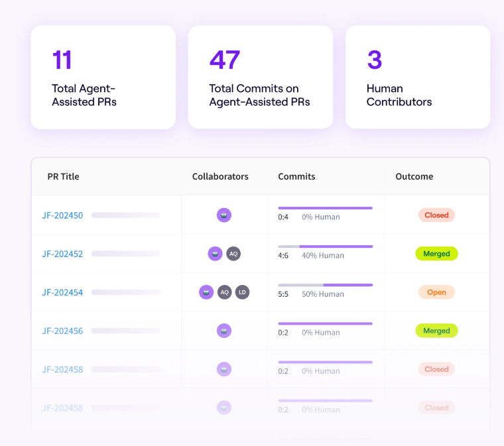Open the JF-202454 pull request link
The height and width of the screenshot is (446, 504).
[62, 292]
